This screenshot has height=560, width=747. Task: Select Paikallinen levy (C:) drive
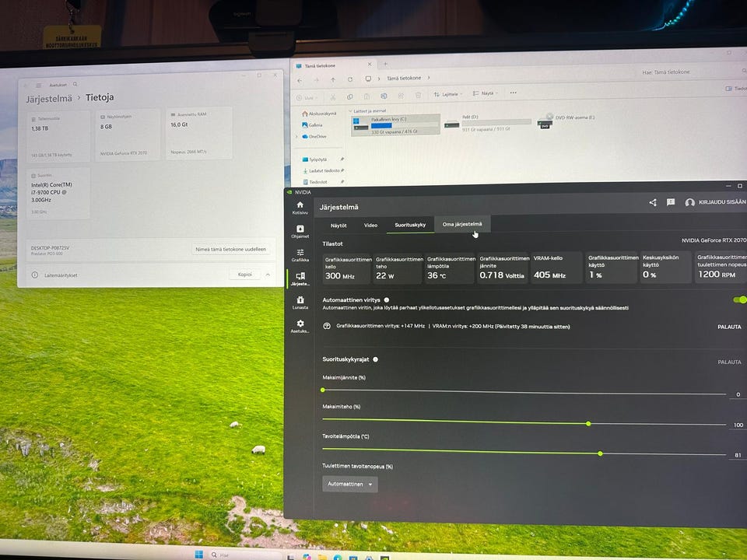pos(395,124)
